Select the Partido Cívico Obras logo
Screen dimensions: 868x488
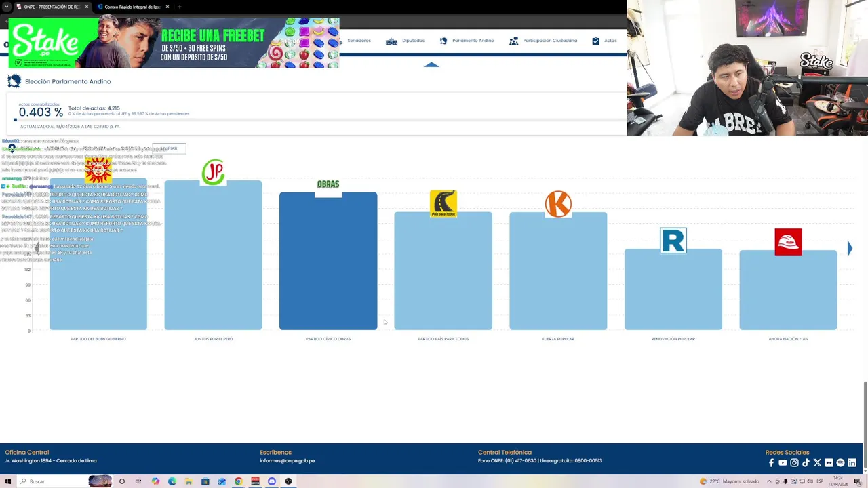328,184
